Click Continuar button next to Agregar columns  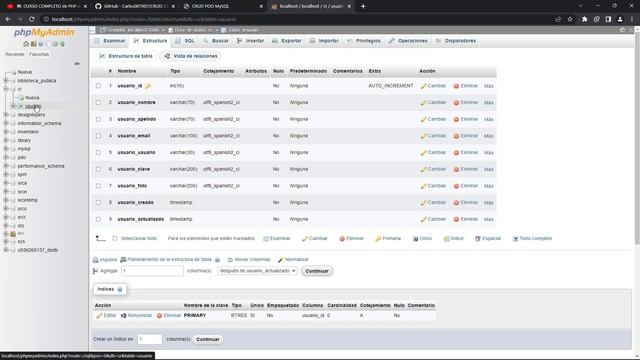[x=317, y=271]
